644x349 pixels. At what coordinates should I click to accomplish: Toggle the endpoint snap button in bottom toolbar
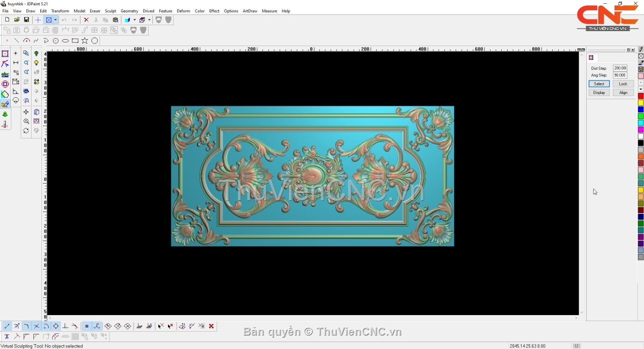tap(6, 326)
